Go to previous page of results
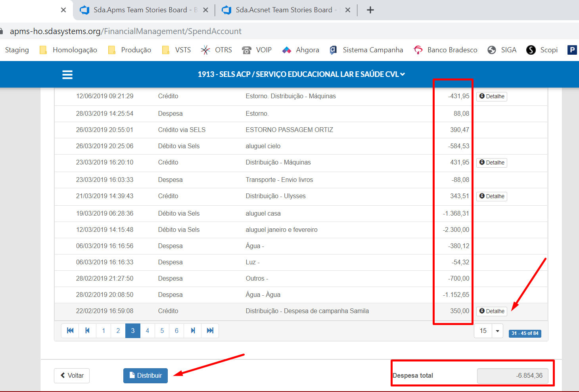 coord(88,331)
